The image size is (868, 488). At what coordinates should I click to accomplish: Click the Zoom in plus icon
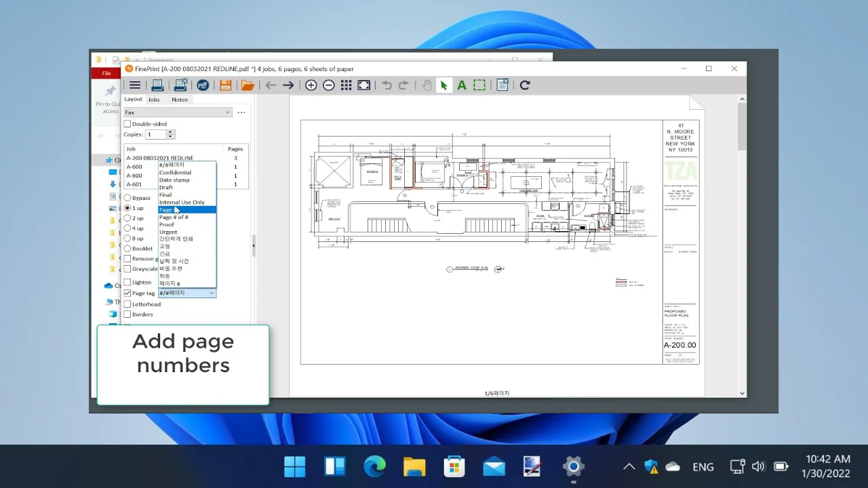311,85
